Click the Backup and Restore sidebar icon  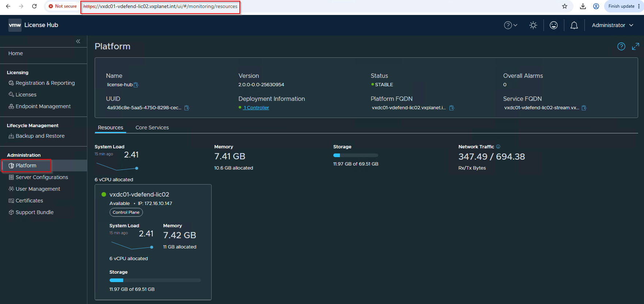[11, 136]
